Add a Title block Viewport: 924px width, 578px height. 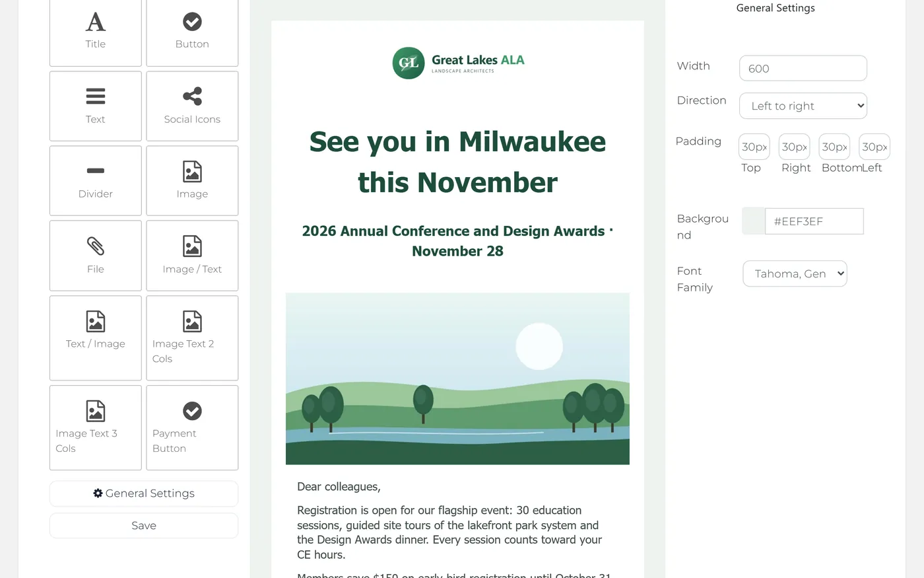point(96,31)
